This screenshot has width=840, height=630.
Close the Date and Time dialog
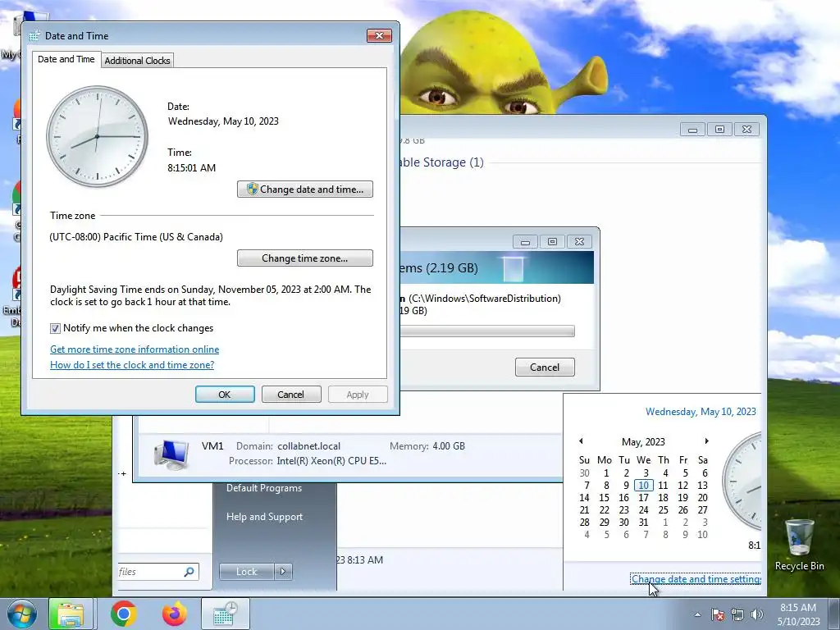379,36
